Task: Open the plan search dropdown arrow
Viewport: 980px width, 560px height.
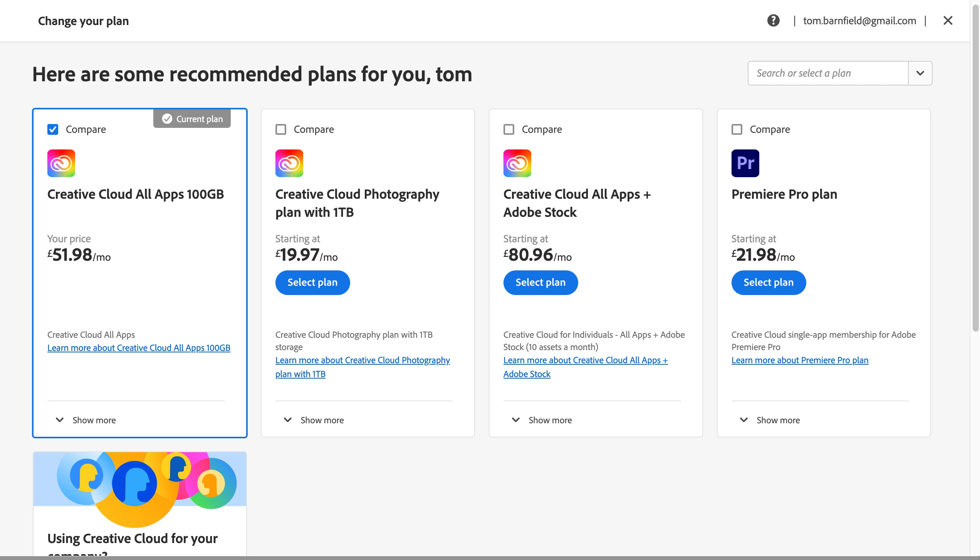Action: (920, 73)
